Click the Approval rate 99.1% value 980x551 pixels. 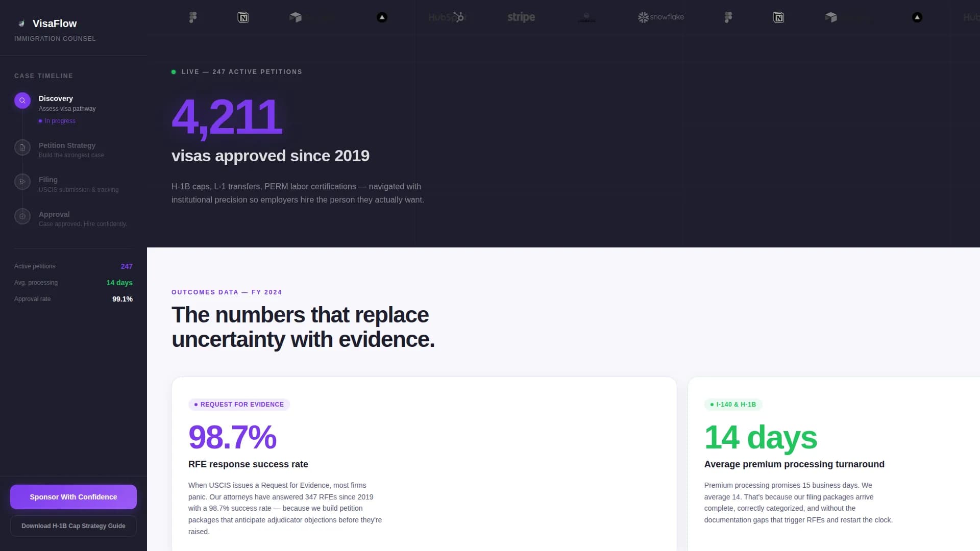pos(122,299)
